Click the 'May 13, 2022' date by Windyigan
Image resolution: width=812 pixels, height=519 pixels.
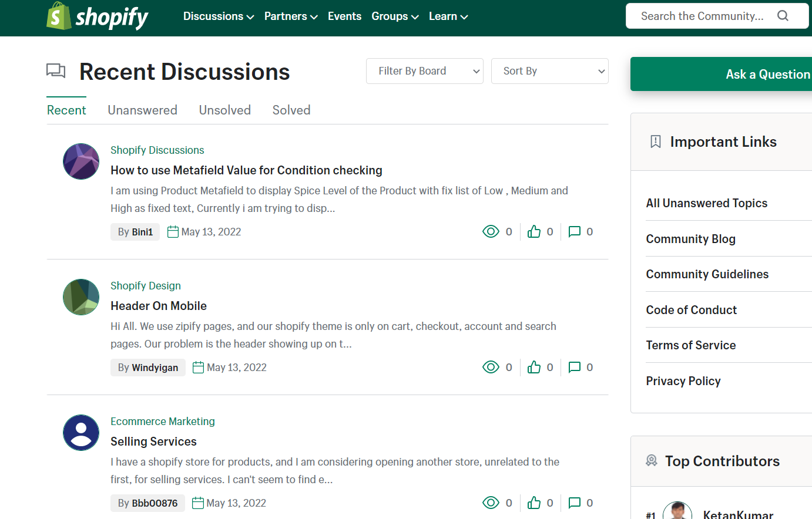click(237, 368)
